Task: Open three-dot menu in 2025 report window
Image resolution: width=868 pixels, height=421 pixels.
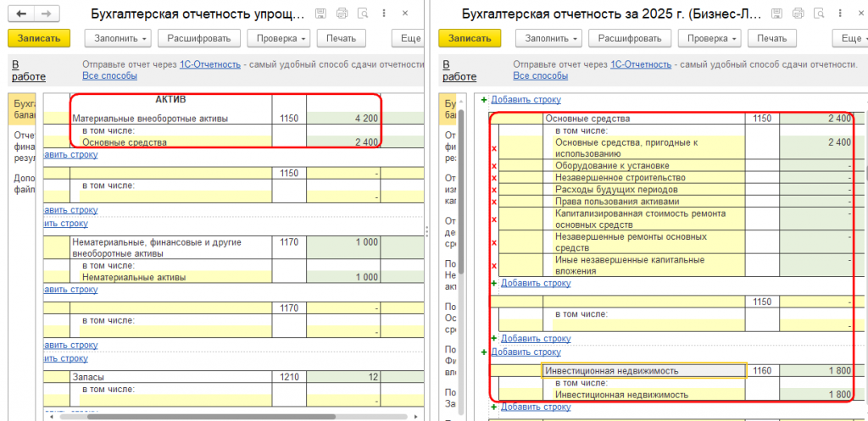Action: coord(841,14)
